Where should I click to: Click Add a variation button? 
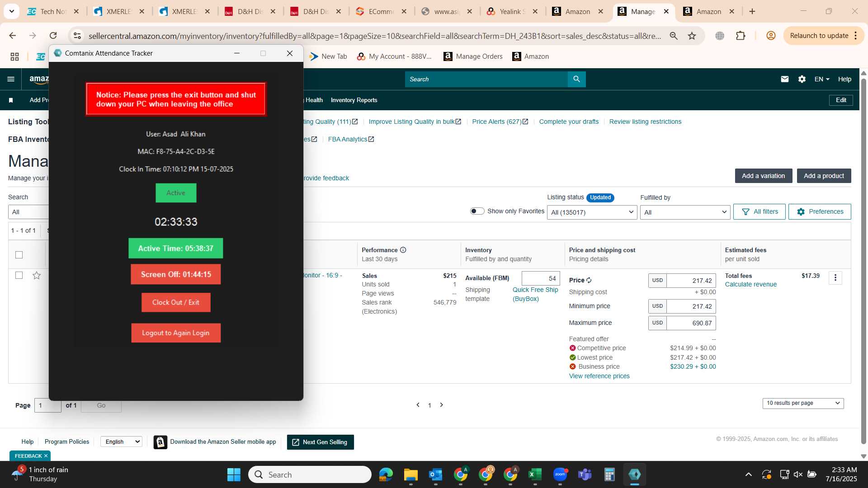[x=763, y=176]
